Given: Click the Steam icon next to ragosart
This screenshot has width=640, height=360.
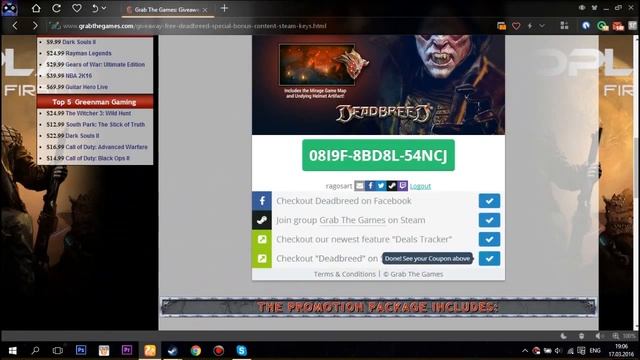Looking at the screenshot, I should tap(392, 186).
